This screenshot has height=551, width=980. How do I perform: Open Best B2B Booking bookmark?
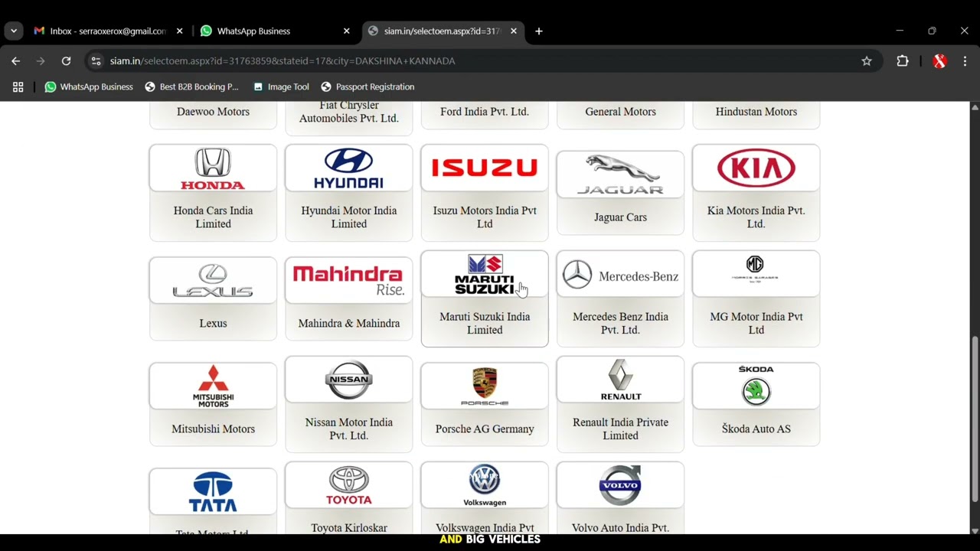pyautogui.click(x=191, y=87)
